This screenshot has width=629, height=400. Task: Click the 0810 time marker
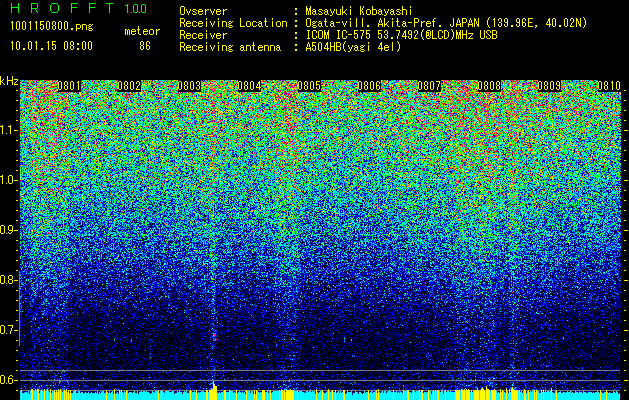pyautogui.click(x=609, y=86)
